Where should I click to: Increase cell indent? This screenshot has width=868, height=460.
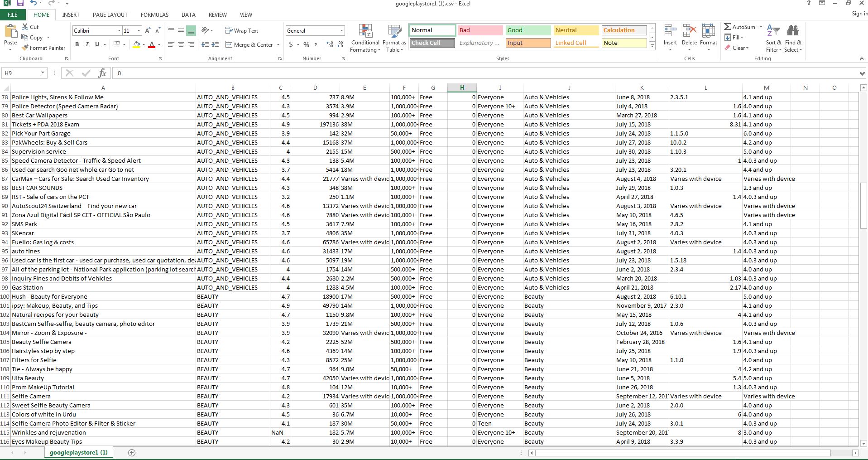pyautogui.click(x=216, y=44)
